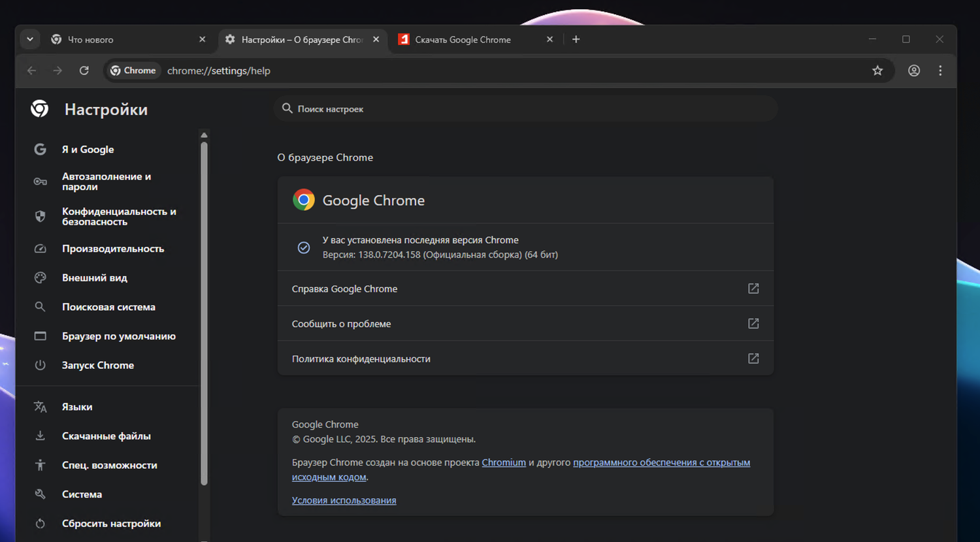Screen dimensions: 980x542
Task: Close the Скачать Google Chrome tab
Action: pos(549,39)
